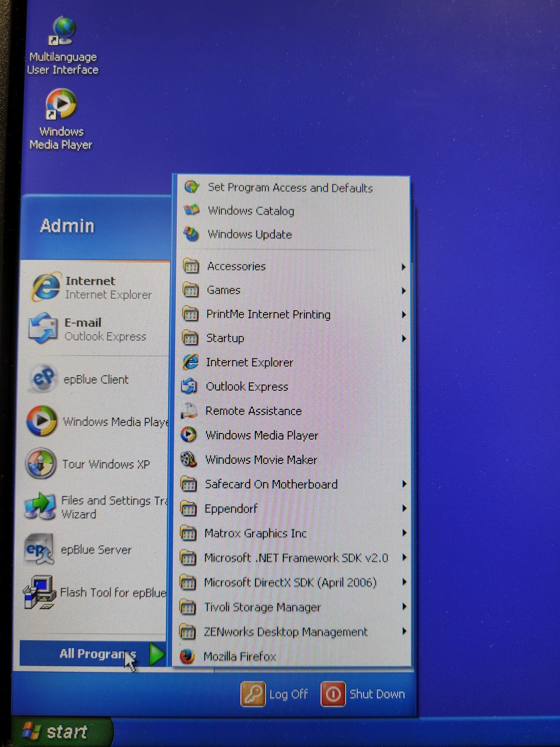Select Remote Assistance menu entry text
The height and width of the screenshot is (747, 560).
click(254, 411)
